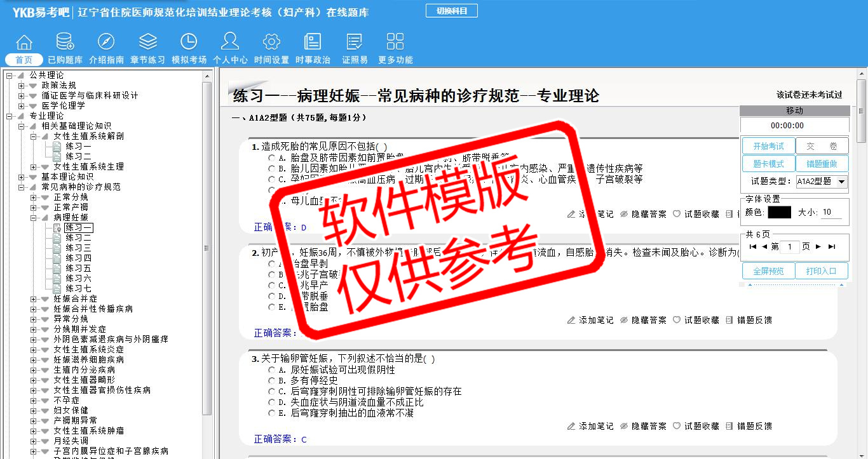Go to the 首页 tab
Image resolution: width=868 pixels, height=459 pixels.
click(24, 60)
